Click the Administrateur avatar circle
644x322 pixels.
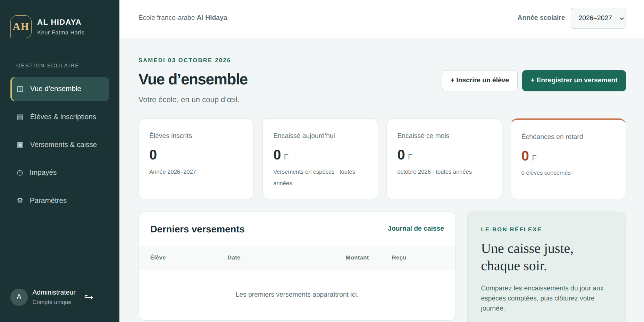[x=19, y=297]
